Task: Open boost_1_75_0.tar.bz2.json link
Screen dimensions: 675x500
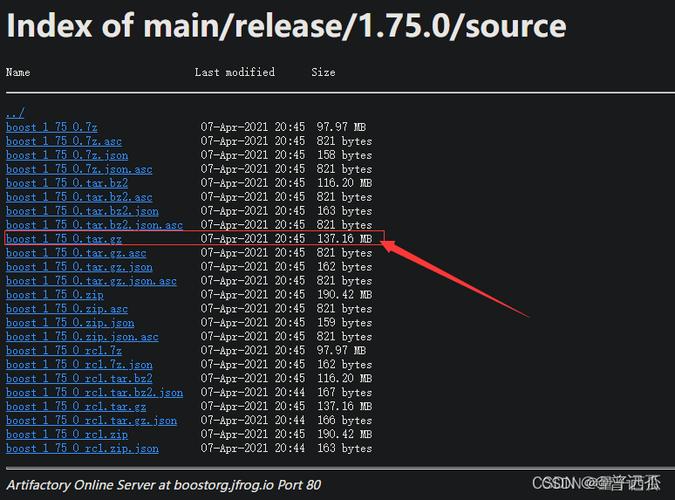Action: click(x=82, y=211)
